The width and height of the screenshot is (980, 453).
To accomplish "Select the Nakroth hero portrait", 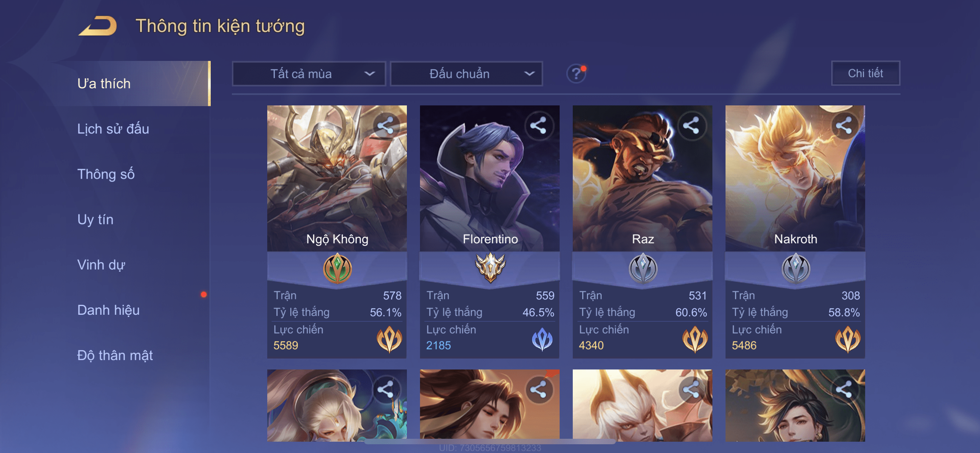I will (795, 178).
